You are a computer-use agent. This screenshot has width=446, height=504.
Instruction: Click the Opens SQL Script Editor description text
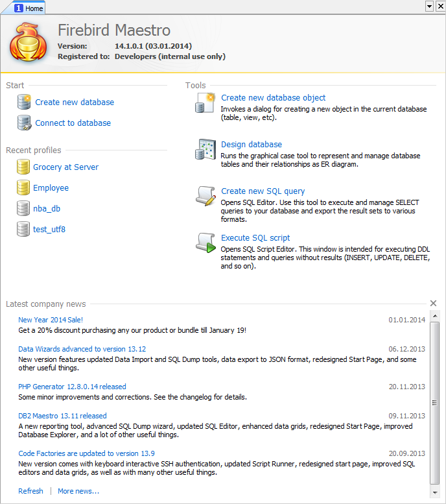325,258
